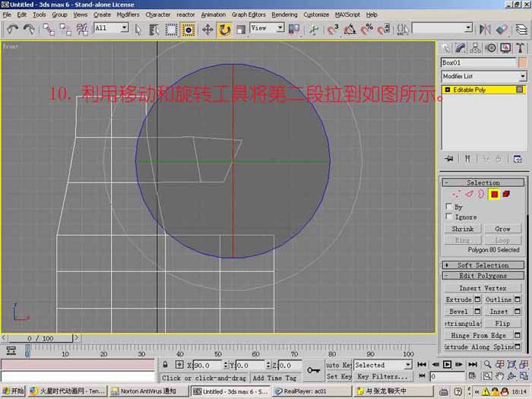Viewport: 532px width, 399px height.
Task: Click the Mirror Selected Objects icon
Action: [485, 30]
